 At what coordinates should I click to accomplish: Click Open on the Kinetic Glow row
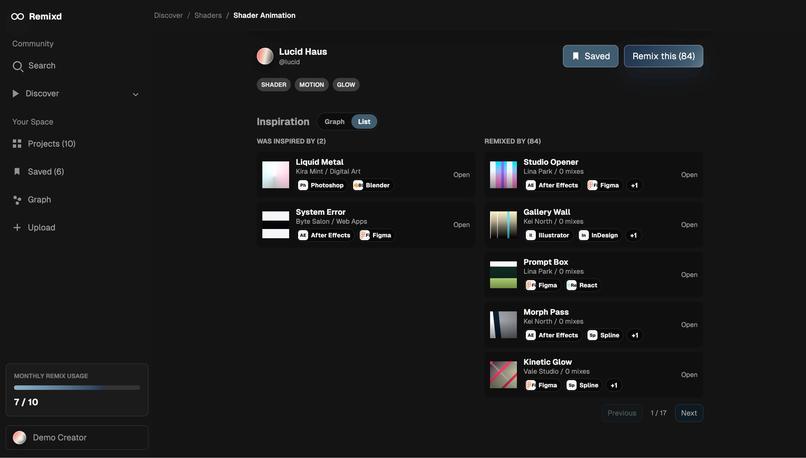[689, 375]
